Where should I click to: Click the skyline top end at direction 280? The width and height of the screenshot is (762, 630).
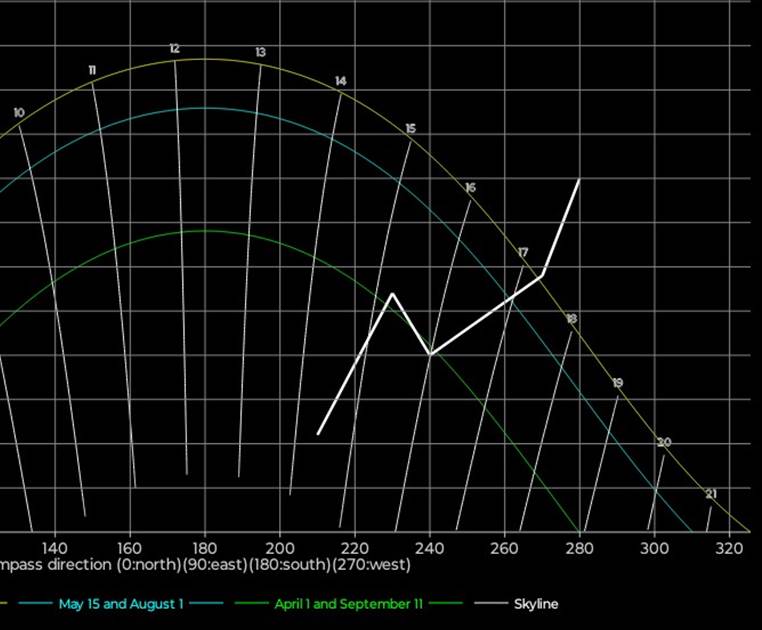tap(579, 179)
